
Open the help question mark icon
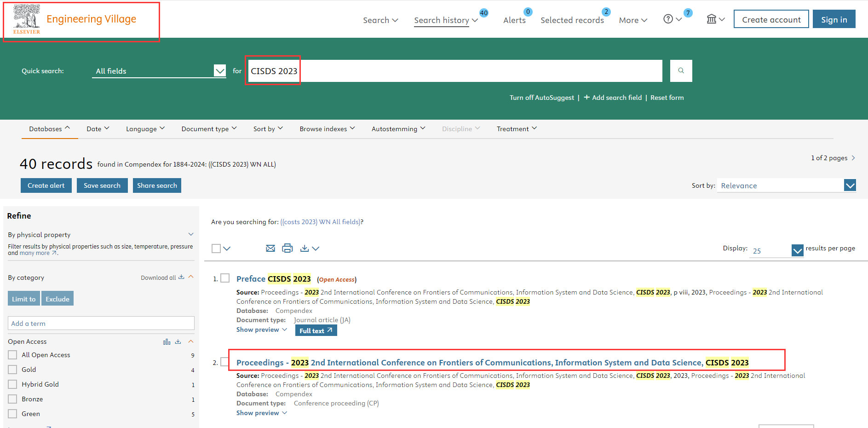click(x=668, y=19)
